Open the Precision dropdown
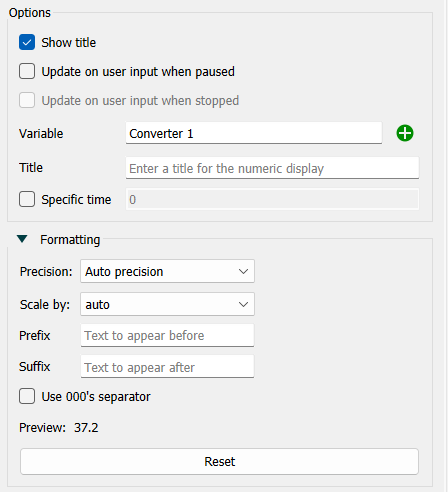 point(167,271)
